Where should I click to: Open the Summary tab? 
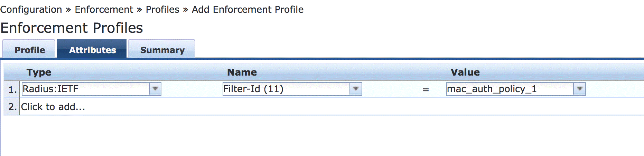coord(162,50)
